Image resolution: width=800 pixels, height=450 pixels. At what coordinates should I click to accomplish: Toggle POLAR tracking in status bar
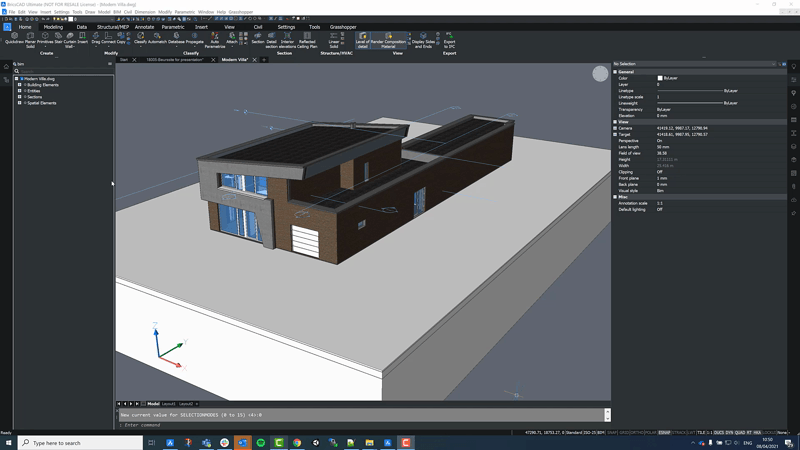[651, 433]
